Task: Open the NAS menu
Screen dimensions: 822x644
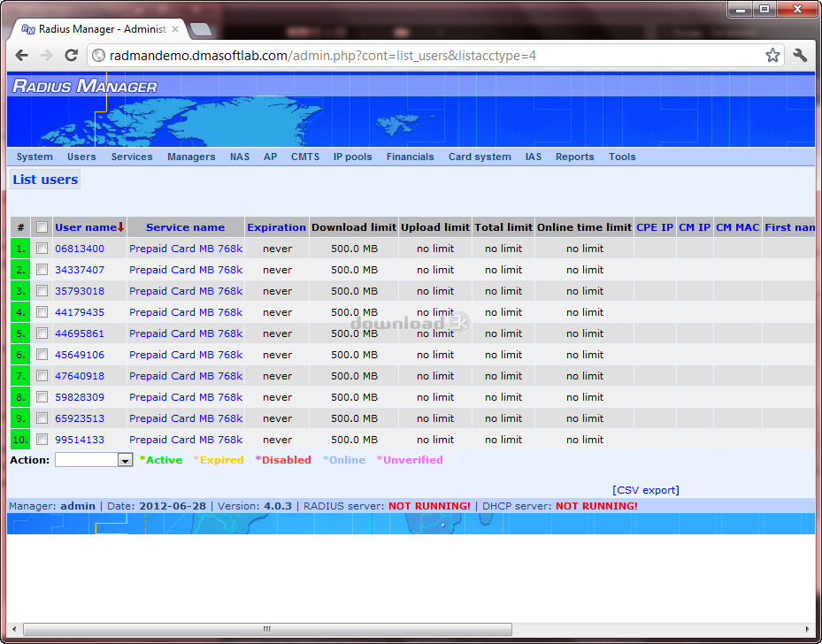Action: (x=240, y=157)
